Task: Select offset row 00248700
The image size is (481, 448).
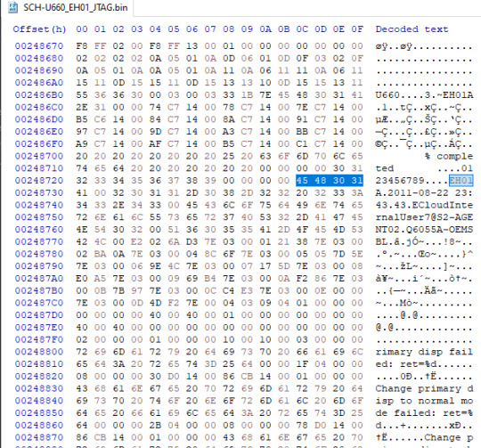Action: pos(39,156)
